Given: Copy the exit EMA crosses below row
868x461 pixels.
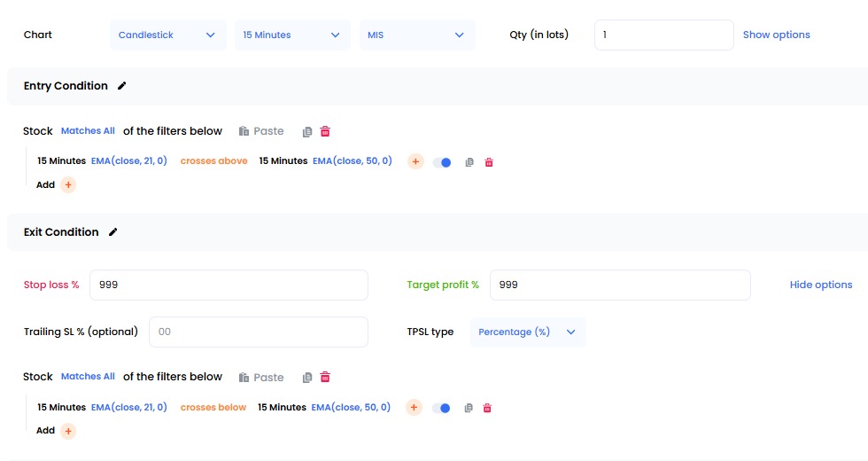Looking at the screenshot, I should [x=469, y=408].
